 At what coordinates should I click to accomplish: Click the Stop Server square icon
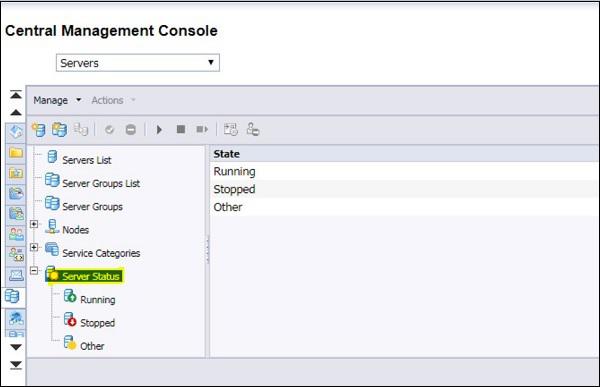point(181,129)
